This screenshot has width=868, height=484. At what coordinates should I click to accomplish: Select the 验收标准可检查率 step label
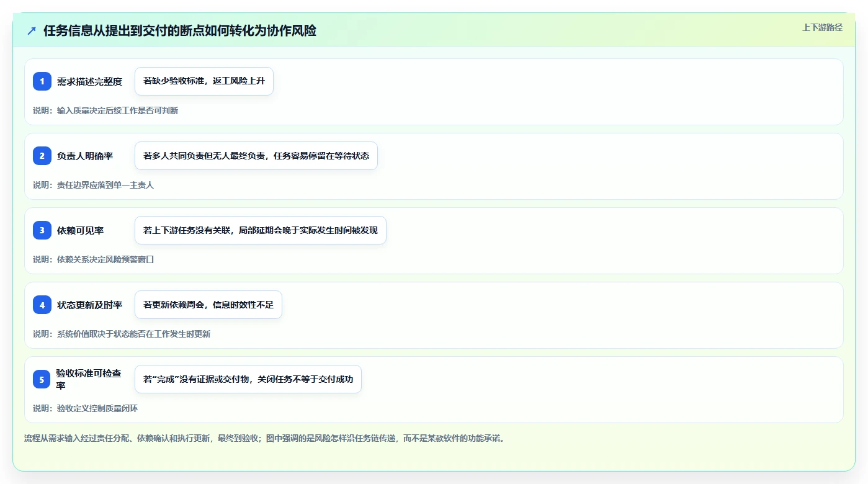point(89,379)
